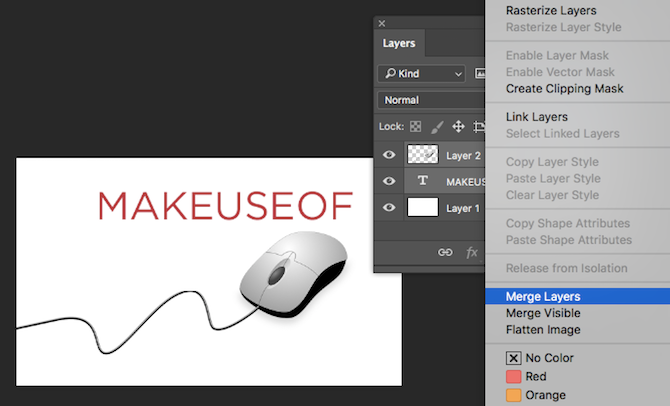
Task: Open the Normal blend mode dropdown
Action: click(x=431, y=100)
